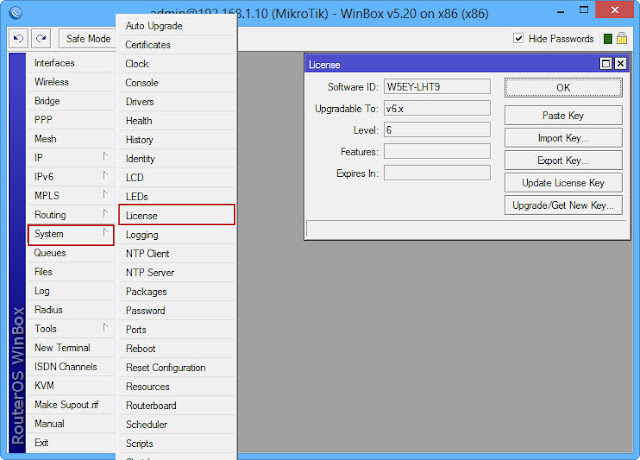Viewport: 640px width, 460px height.
Task: Open ISDN Channels menu item
Action: click(71, 367)
